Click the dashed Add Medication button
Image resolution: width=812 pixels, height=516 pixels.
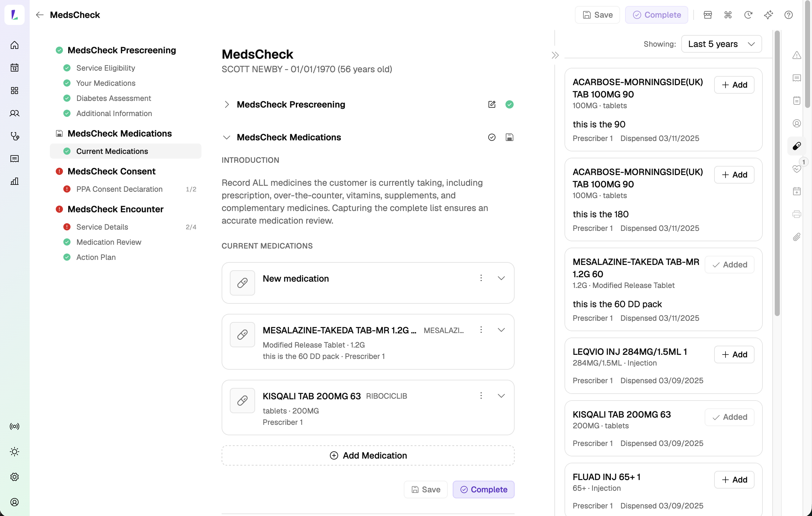(368, 456)
